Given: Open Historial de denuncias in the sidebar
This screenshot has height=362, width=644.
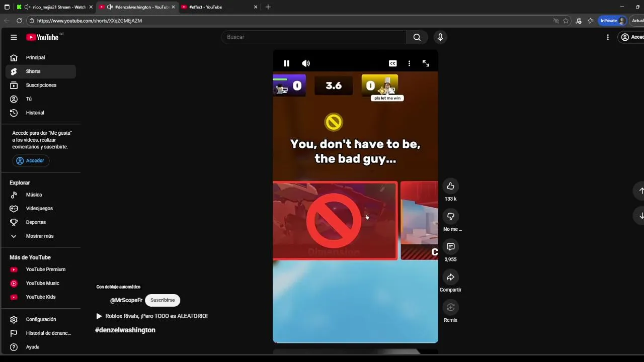Looking at the screenshot, I should tap(41, 333).
